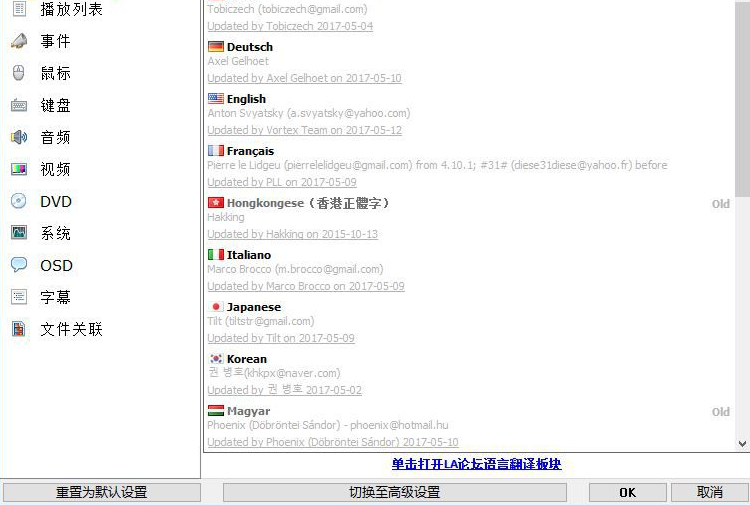Click the events (事件) megaphone icon
Viewport: 750px width, 505px height.
[19, 41]
